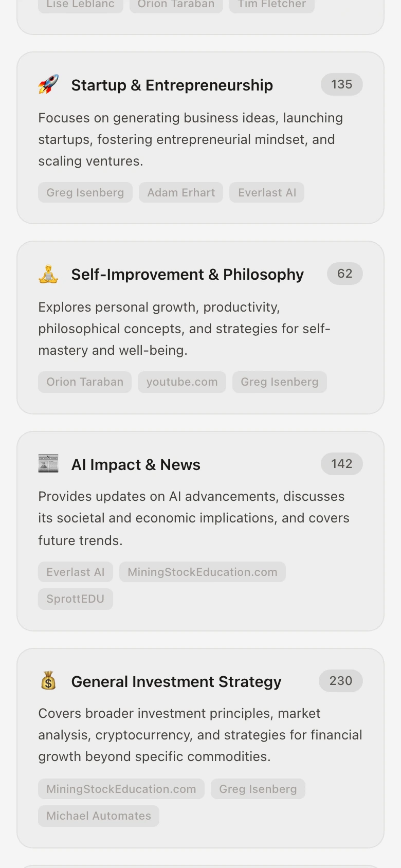This screenshot has width=401, height=868.
Task: Select the SprottEDU tag
Action: tap(75, 599)
